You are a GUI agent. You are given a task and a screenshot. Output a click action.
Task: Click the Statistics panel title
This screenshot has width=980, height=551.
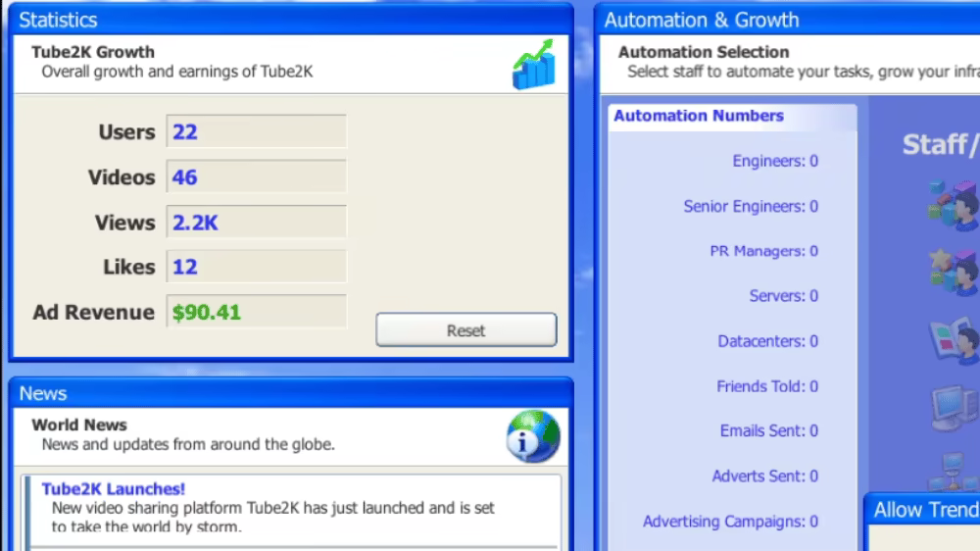(58, 20)
